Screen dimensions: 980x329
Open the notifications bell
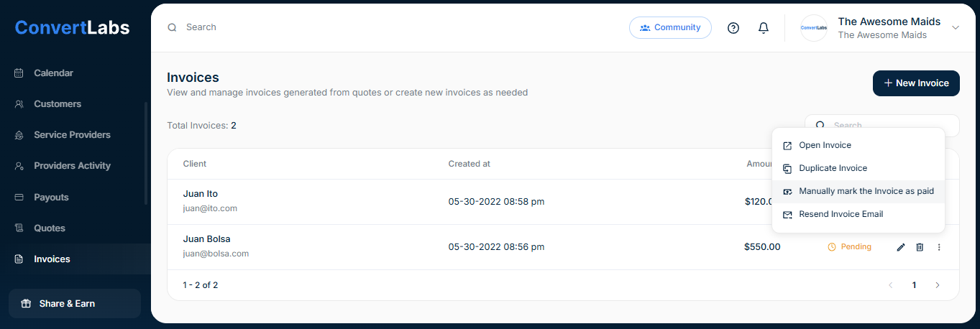pos(764,28)
